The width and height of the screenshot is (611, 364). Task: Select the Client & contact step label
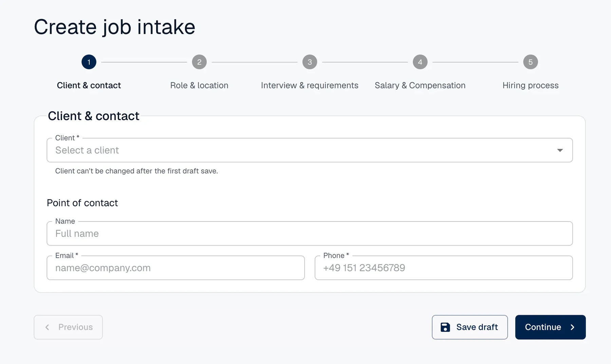89,85
